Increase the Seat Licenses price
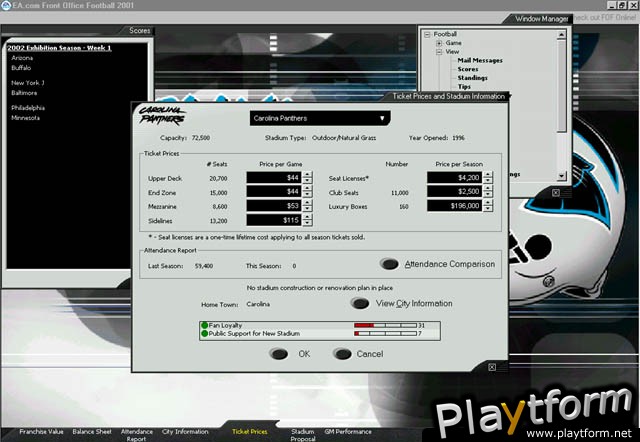 click(x=488, y=174)
